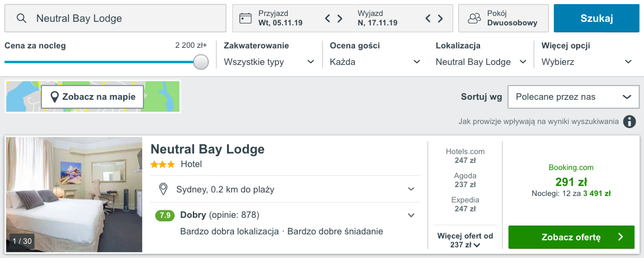This screenshot has height=258, width=644.
Task: Click the price per night slider handle
Action: [201, 62]
